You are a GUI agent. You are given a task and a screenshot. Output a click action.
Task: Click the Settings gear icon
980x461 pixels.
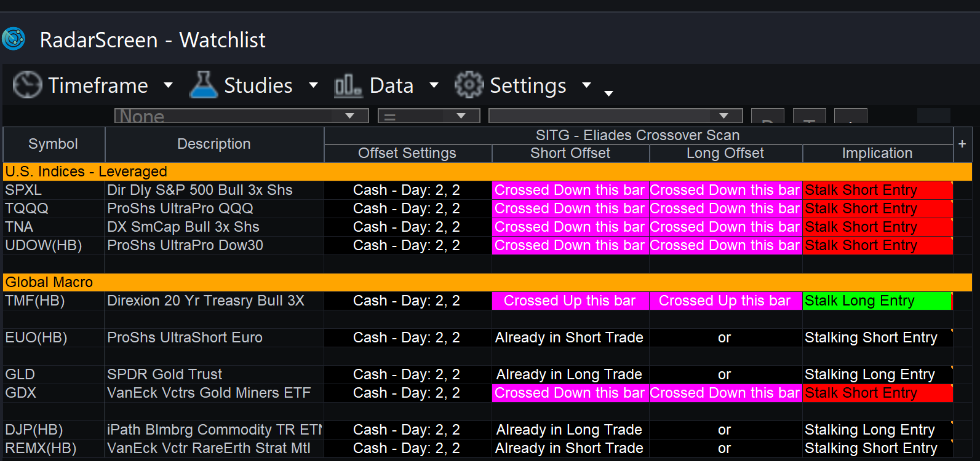coord(469,85)
